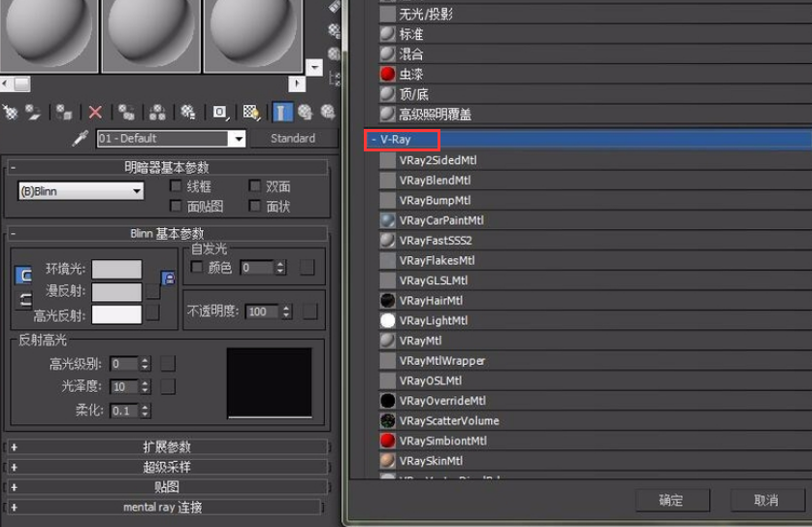Select the third material sample sphere
Image resolution: width=812 pixels, height=527 pixels.
253,35
